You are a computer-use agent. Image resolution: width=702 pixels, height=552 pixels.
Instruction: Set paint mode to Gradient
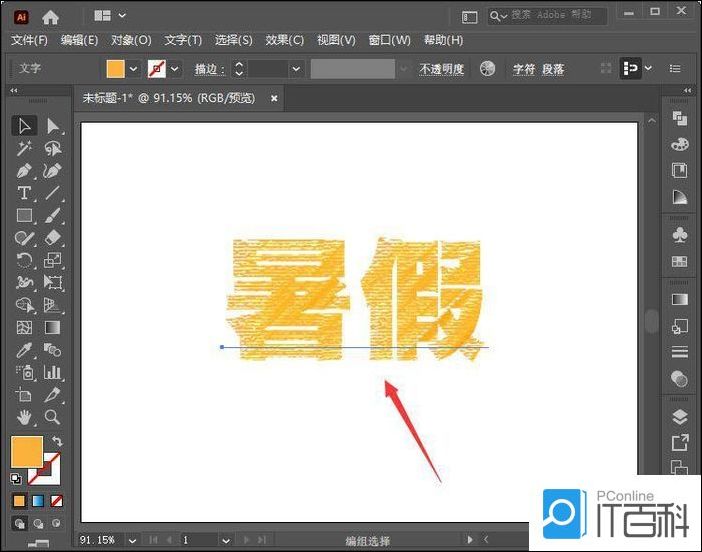click(x=38, y=501)
